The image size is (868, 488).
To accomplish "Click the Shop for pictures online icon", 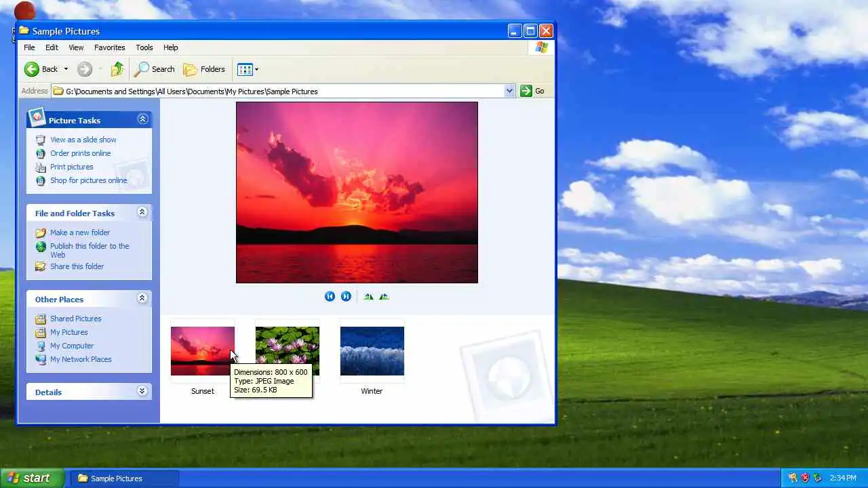I will pos(41,180).
